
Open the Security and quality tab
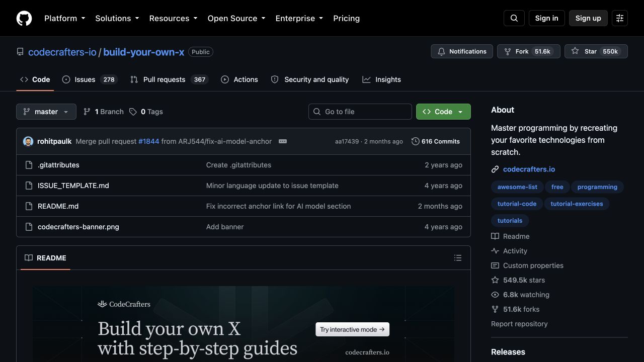point(310,79)
